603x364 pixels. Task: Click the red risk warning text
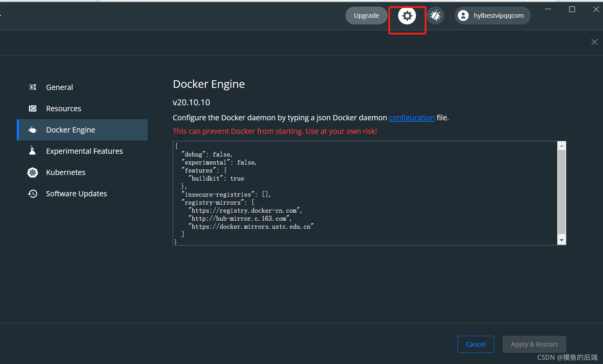point(275,131)
